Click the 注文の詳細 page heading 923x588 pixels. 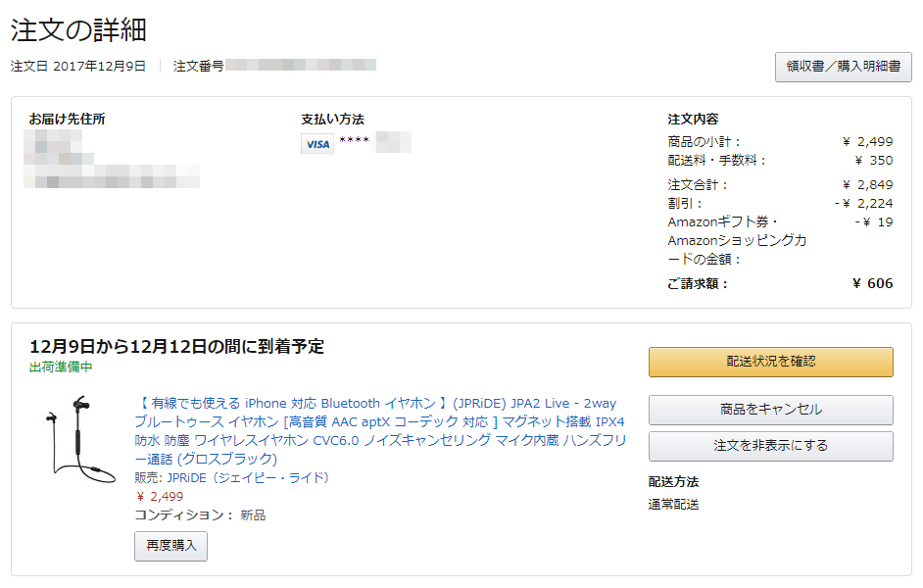pos(78,30)
